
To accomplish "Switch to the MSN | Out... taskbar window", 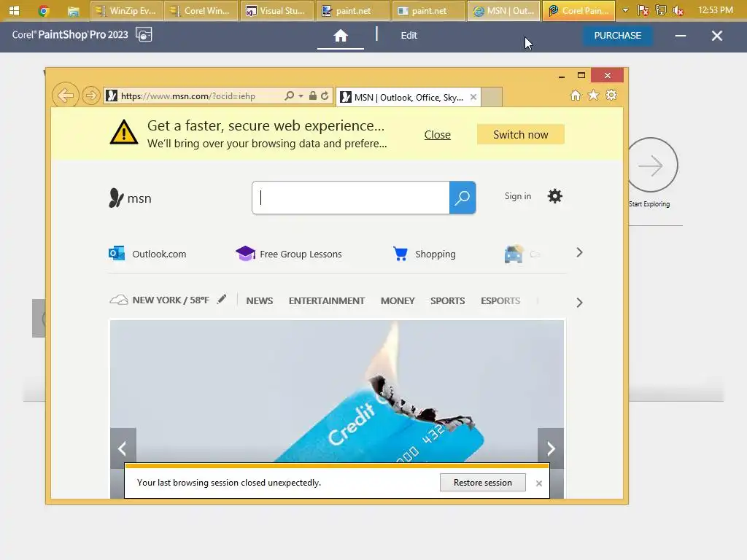I will tap(503, 10).
